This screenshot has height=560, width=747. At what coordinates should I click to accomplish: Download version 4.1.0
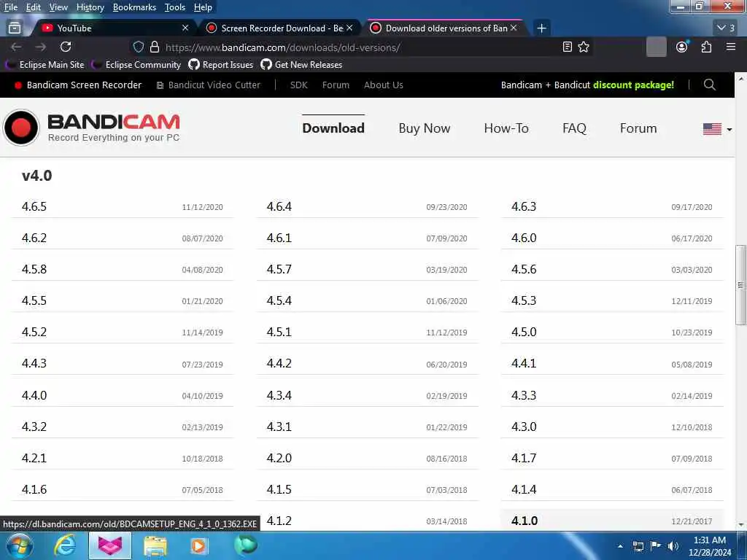tap(612, 521)
